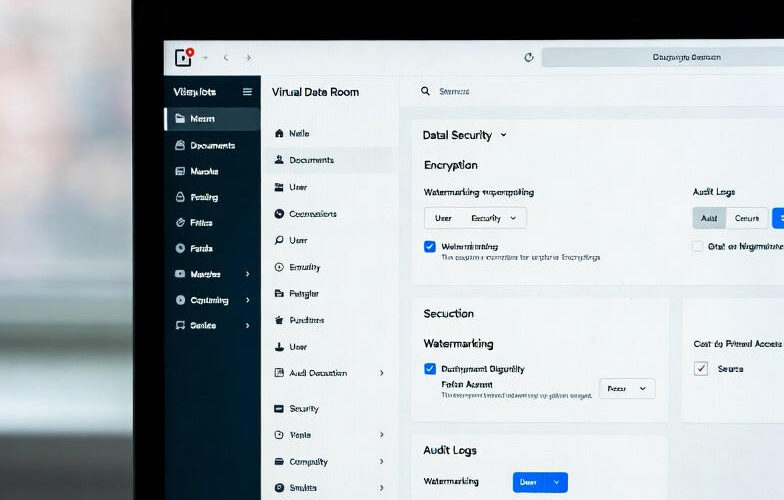
Task: Toggle the checked box in the Watermarking section
Action: coord(430,368)
